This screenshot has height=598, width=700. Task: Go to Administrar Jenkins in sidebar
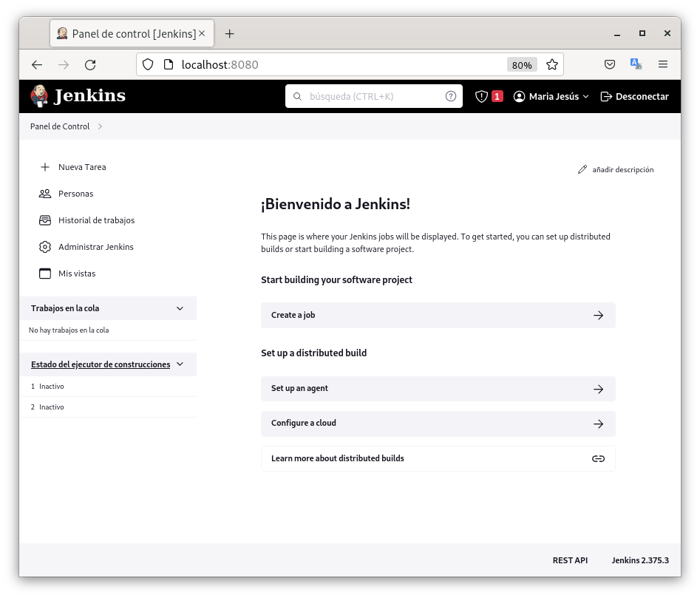tap(95, 247)
